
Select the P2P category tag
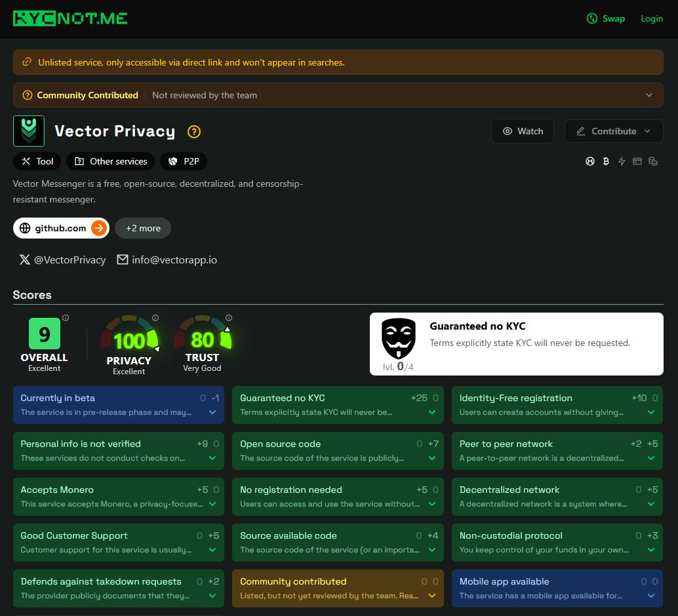point(184,161)
